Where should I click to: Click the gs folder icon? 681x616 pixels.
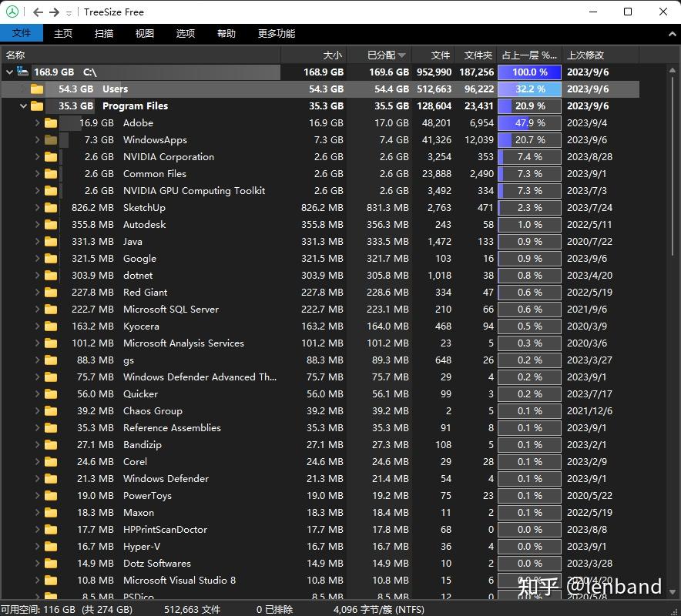point(51,360)
